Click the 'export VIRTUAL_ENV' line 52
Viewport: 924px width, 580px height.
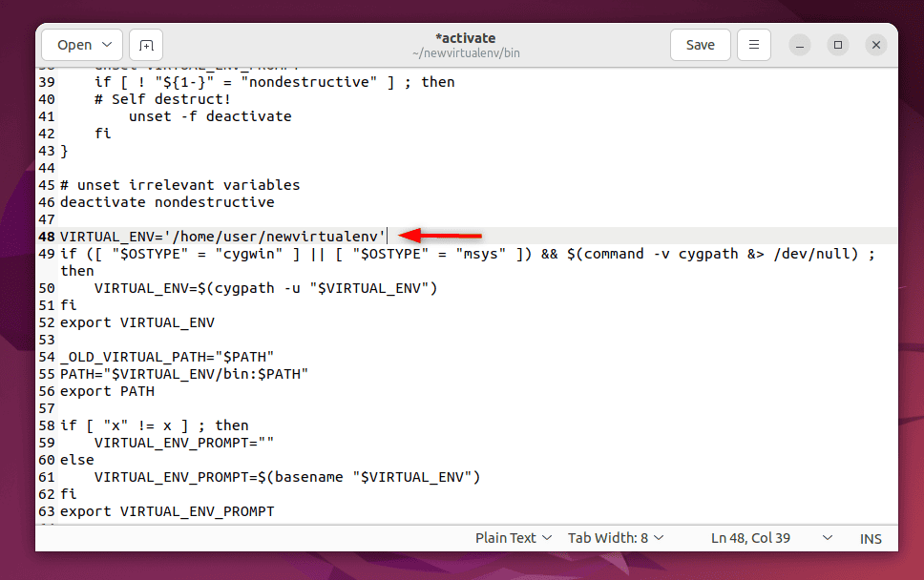[x=137, y=322]
